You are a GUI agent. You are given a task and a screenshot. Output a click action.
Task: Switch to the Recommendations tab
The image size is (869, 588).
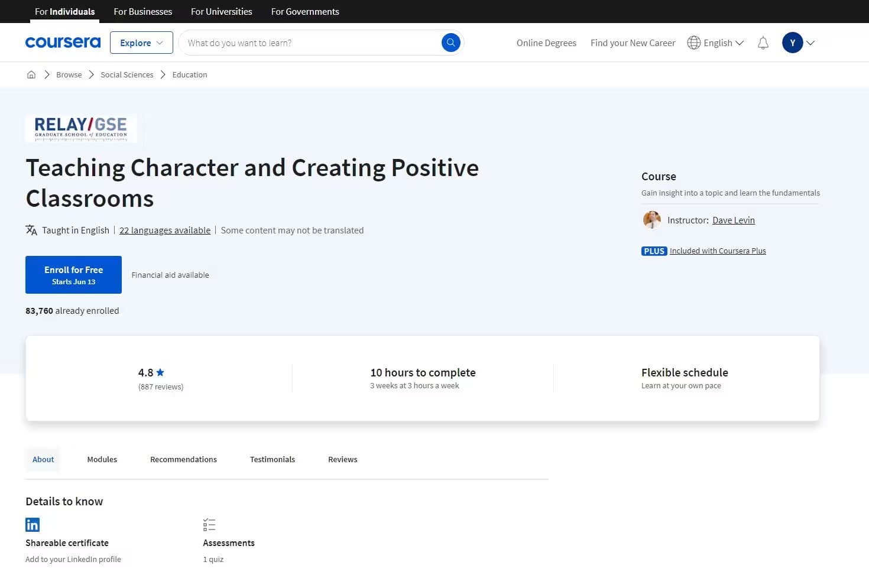coord(183,459)
